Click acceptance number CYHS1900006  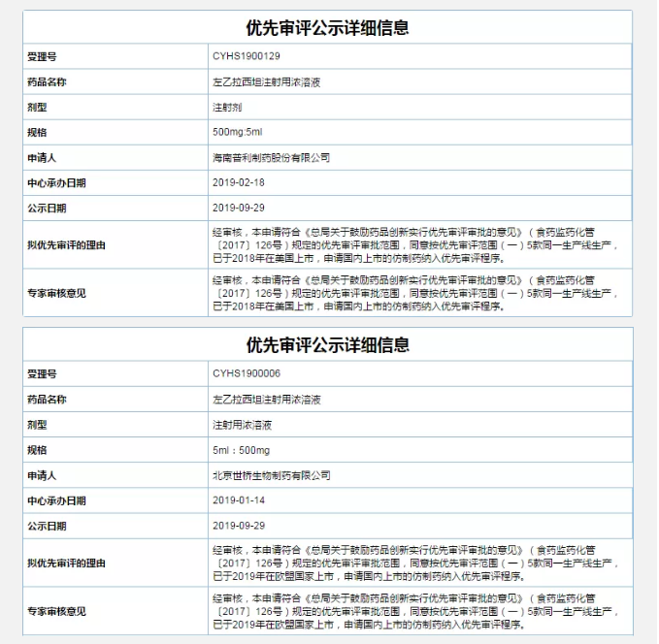[x=246, y=373]
